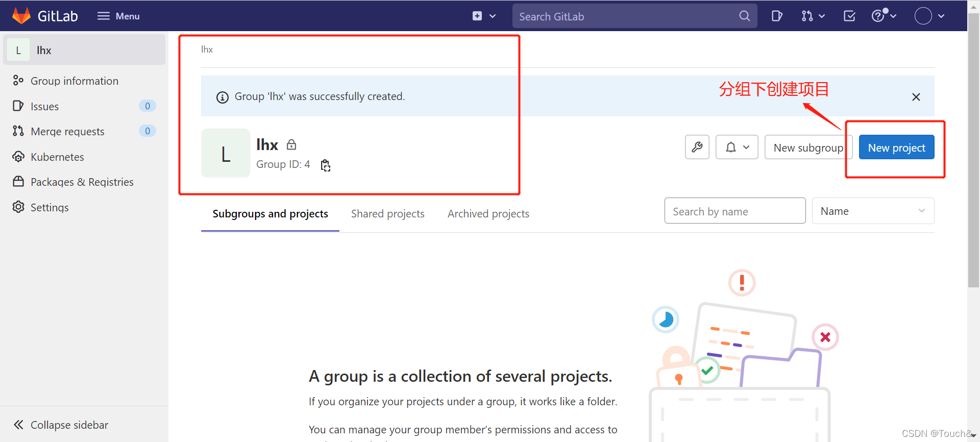Click the Settings gear sidebar icon

pyautogui.click(x=18, y=207)
